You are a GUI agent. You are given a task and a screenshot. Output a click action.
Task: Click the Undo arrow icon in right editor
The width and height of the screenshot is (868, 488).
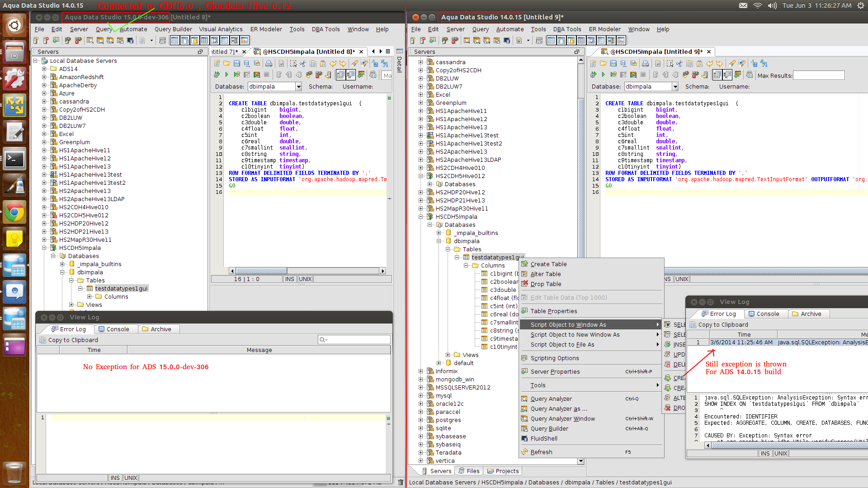click(710, 64)
